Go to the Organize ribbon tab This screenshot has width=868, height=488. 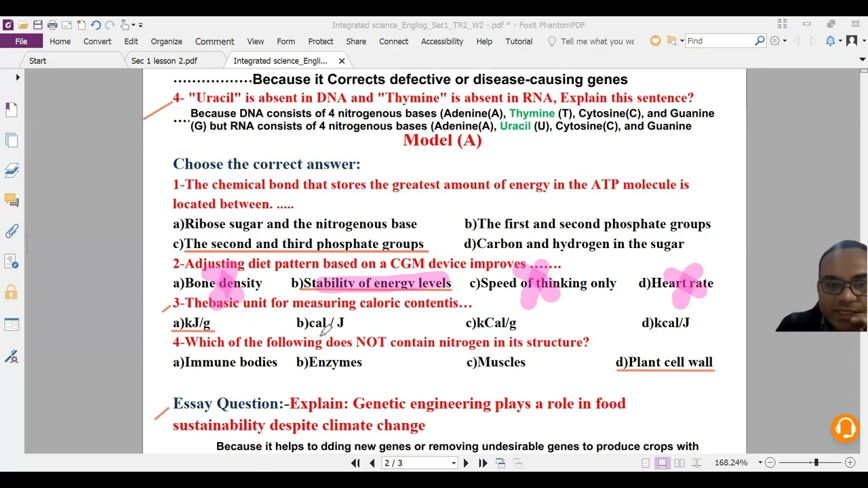[x=166, y=41]
